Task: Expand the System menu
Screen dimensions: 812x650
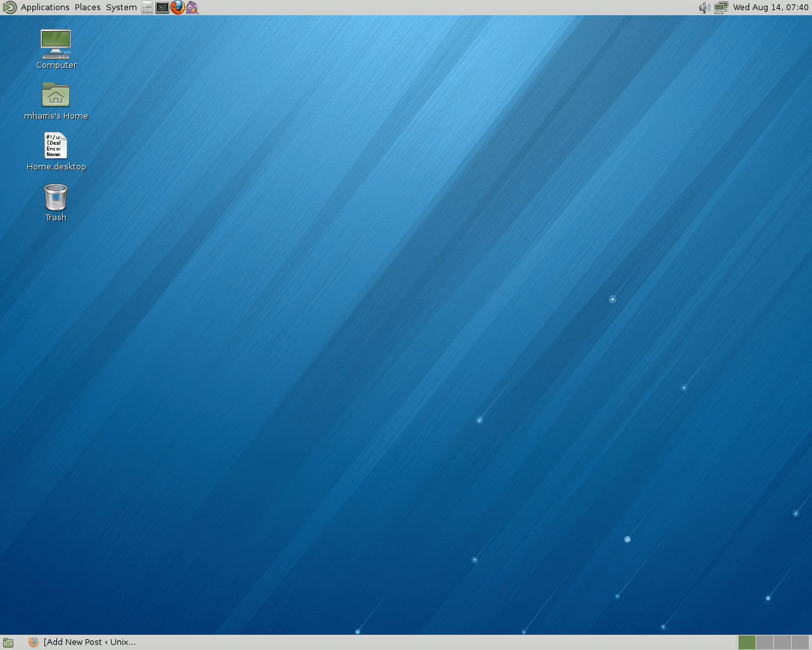Action: pos(121,8)
